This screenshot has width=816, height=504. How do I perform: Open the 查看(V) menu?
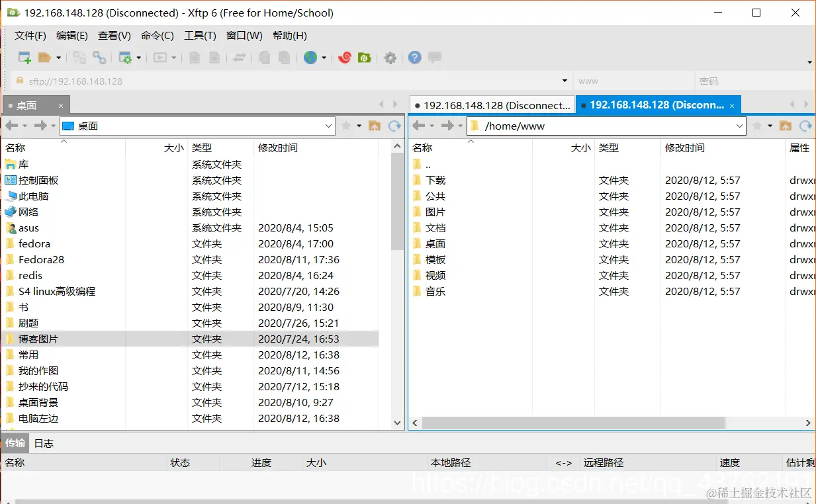click(x=114, y=36)
